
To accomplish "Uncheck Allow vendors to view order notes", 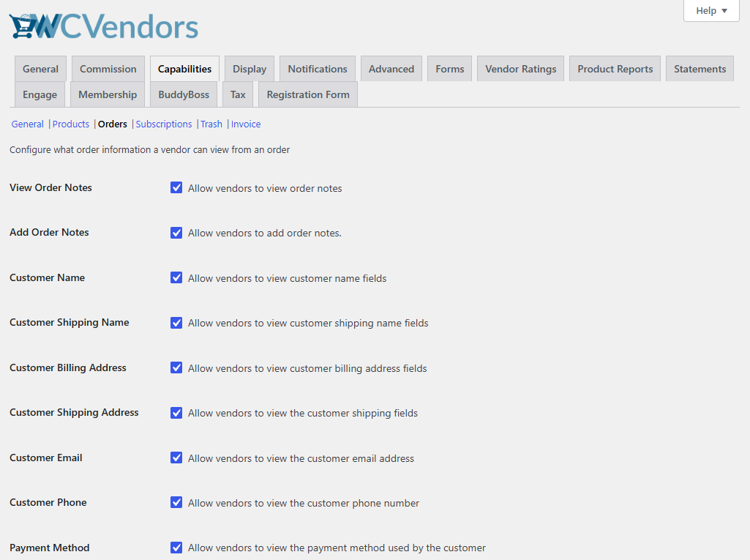I will [x=176, y=187].
